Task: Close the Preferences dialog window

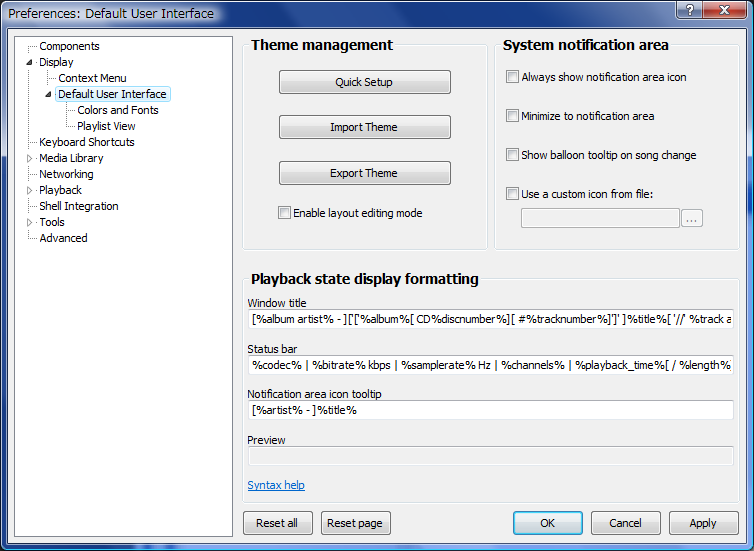Action: point(724,10)
